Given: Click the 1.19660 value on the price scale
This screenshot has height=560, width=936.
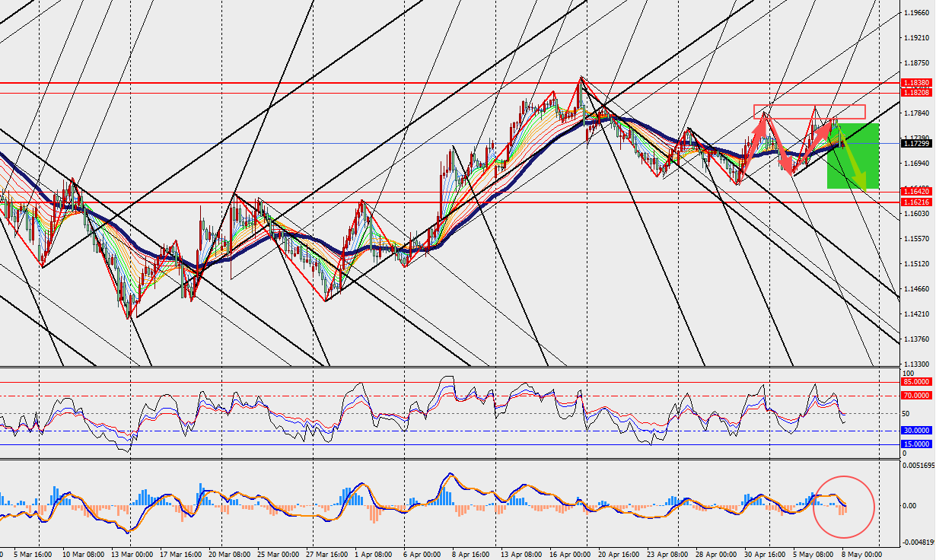Looking at the screenshot, I should pos(915,12).
